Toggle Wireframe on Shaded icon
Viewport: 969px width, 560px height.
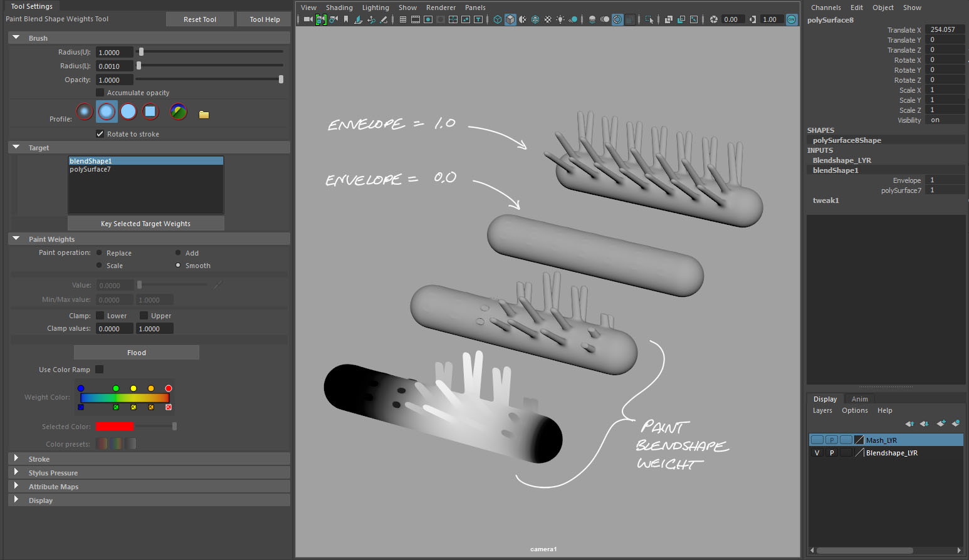click(535, 19)
